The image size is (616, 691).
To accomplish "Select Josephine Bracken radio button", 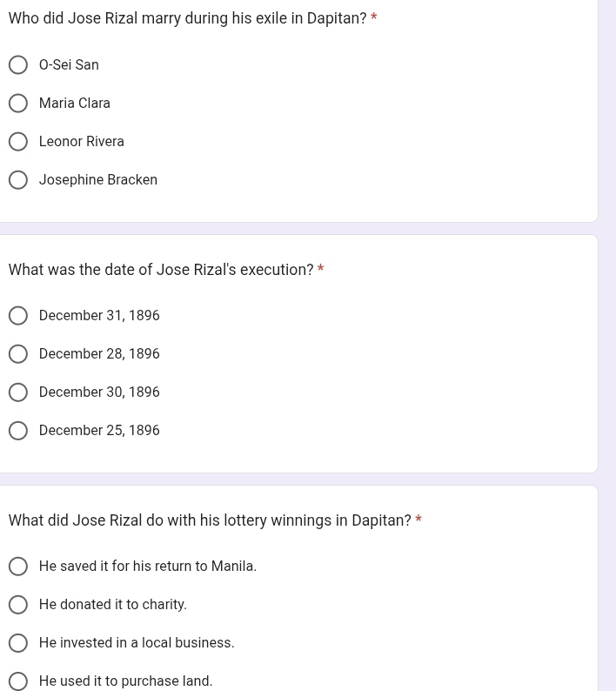I will tap(18, 180).
